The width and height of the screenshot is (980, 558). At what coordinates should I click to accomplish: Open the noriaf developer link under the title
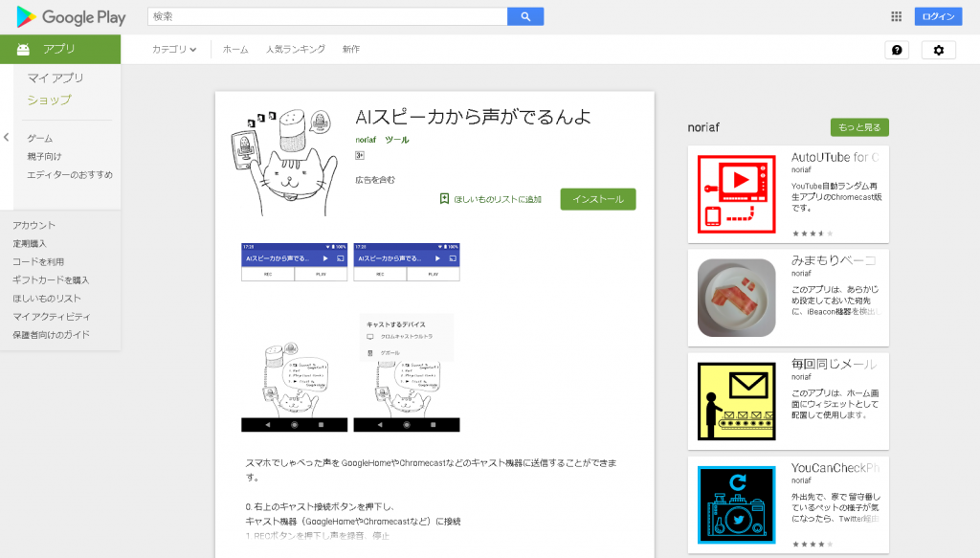coord(366,140)
